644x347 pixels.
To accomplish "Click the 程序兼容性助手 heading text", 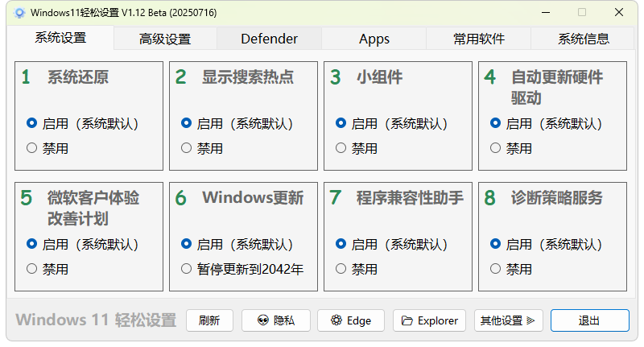I will click(x=410, y=198).
